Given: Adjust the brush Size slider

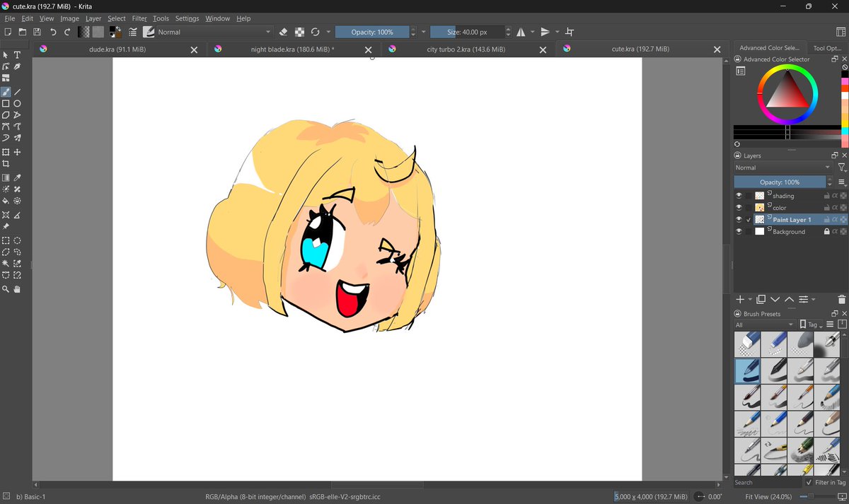Looking at the screenshot, I should 467,32.
